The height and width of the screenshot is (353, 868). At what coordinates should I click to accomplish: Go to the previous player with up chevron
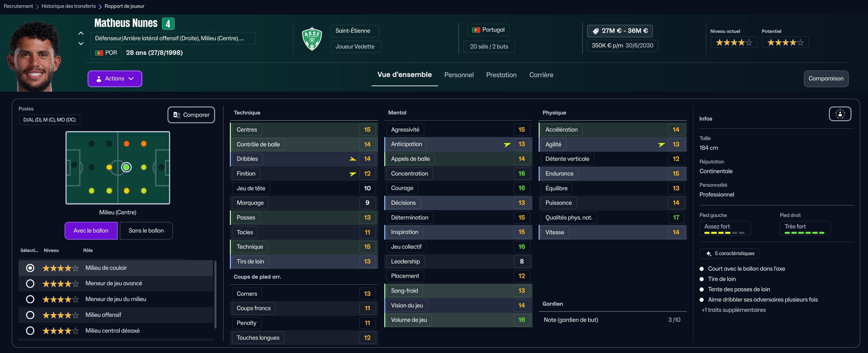(81, 33)
